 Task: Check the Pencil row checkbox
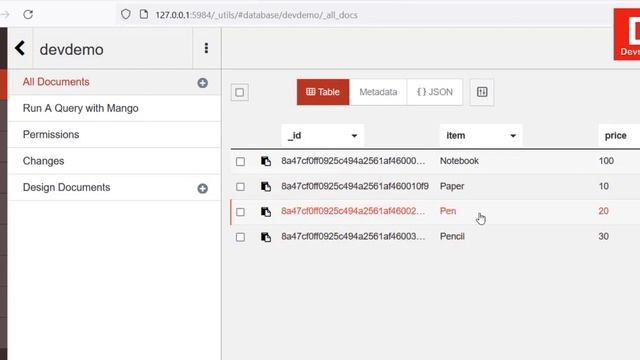(x=240, y=237)
